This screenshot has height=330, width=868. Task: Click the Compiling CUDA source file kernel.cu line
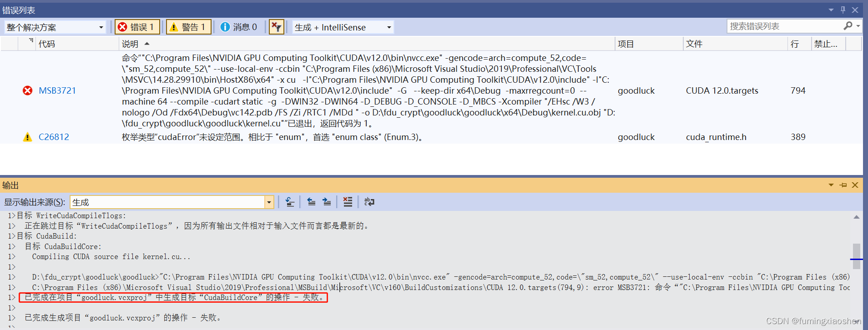[111, 256]
